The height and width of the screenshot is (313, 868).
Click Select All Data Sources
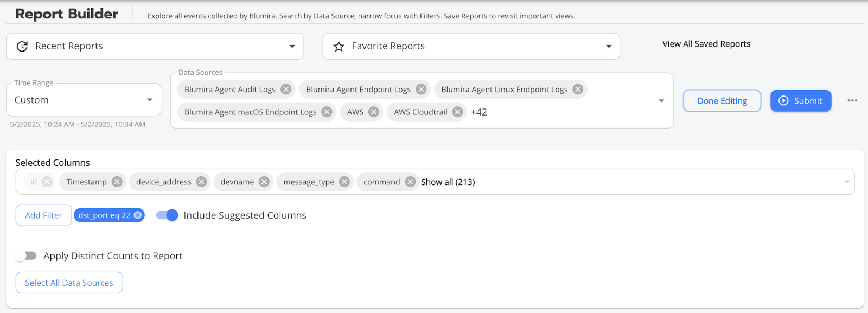(69, 283)
